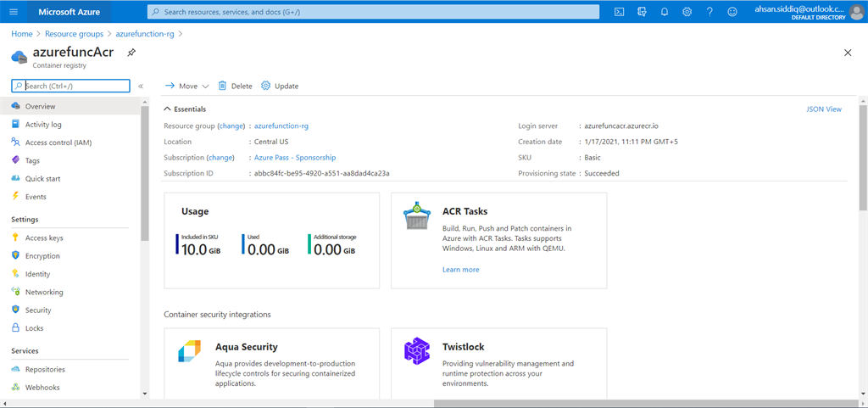This screenshot has height=408, width=868.
Task: Focus the top global search bar
Action: (373, 12)
